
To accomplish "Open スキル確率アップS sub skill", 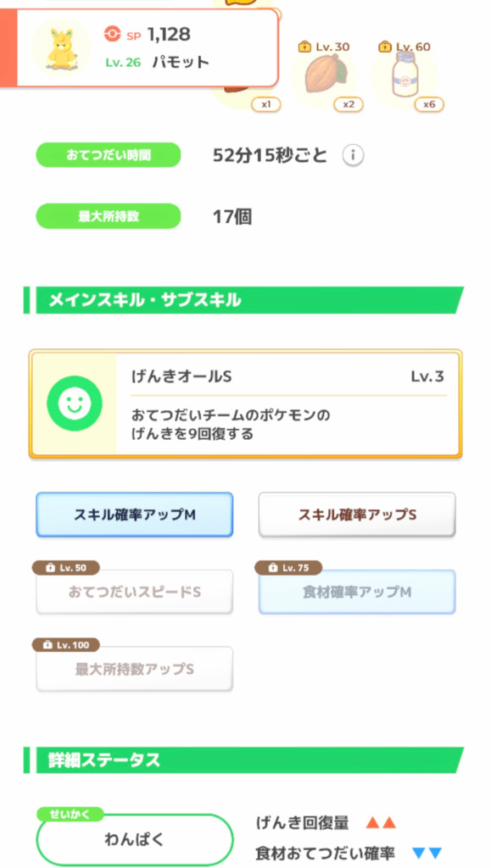I will click(x=357, y=515).
